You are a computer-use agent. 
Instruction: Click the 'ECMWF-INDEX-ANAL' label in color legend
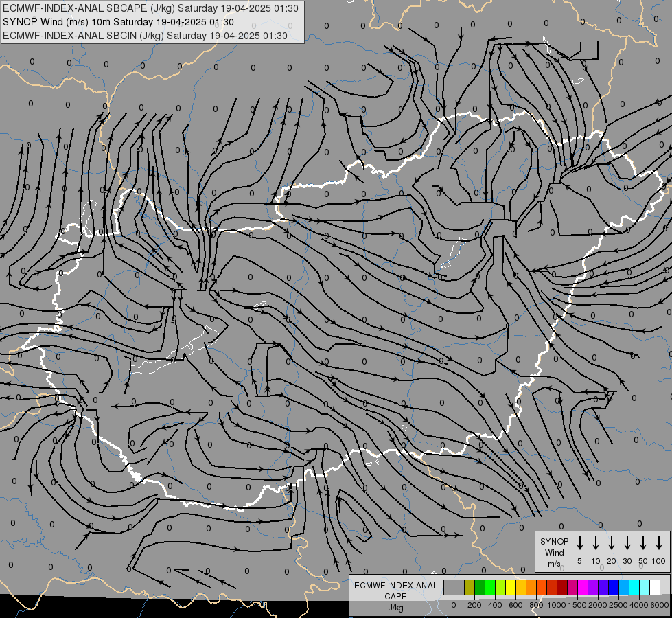coord(395,586)
